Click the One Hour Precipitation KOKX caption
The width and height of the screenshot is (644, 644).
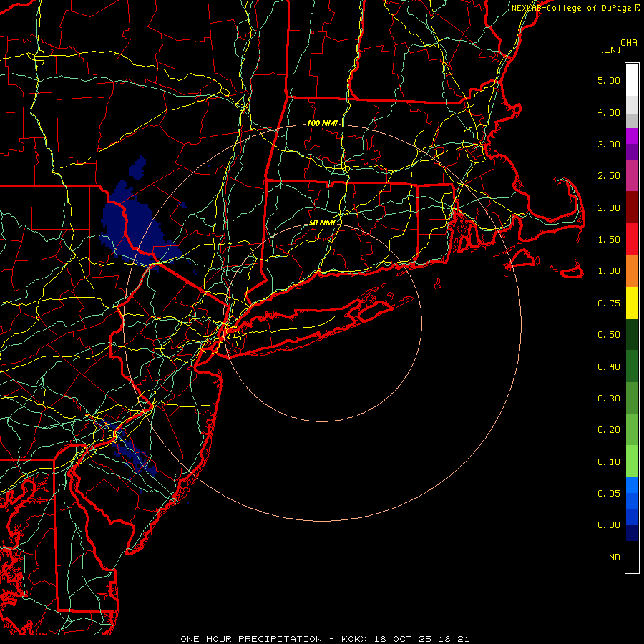(324, 639)
